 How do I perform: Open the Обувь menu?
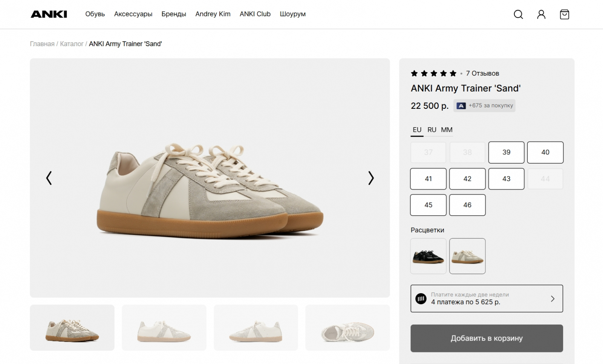(95, 14)
